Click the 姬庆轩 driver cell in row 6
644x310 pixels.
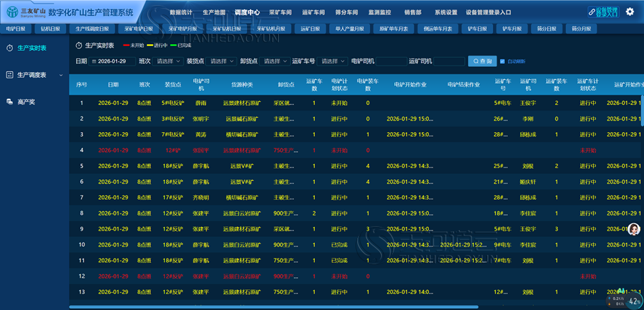coord(528,182)
